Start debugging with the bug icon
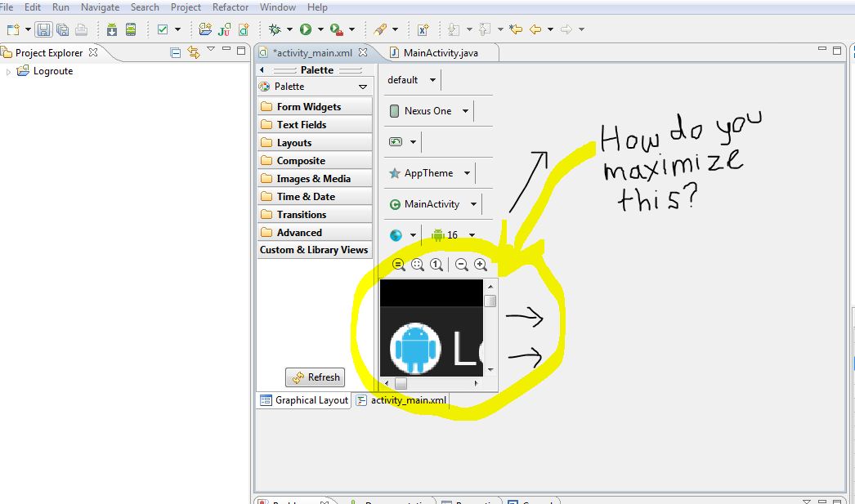This screenshot has width=855, height=504. (275, 29)
